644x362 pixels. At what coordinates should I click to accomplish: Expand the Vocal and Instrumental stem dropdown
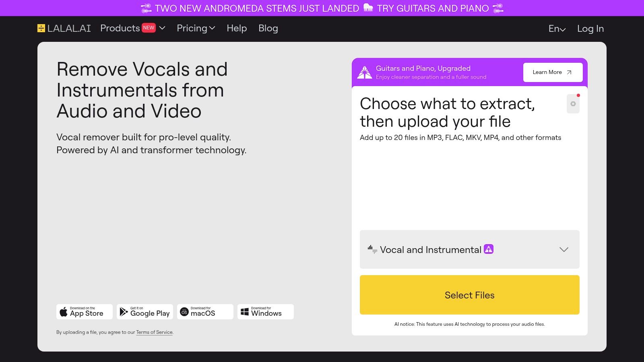[470, 249]
